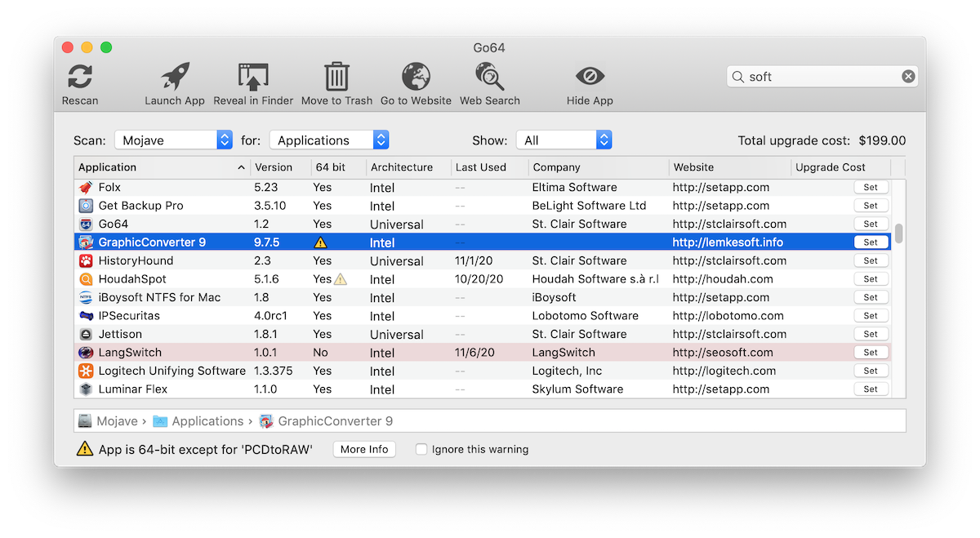
Task: Click inside the search field containing 'soft'
Action: coord(822,77)
